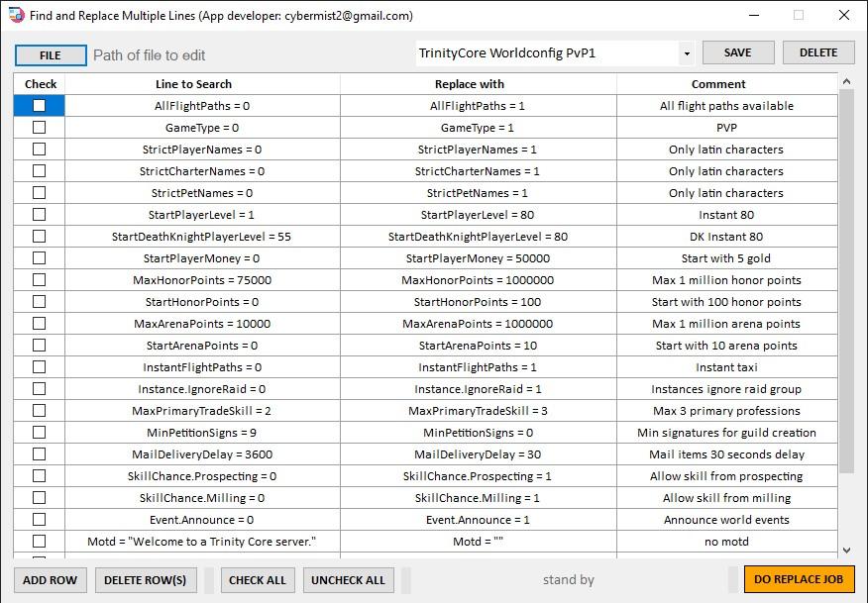
Task: Check the InstantFlightPaths row
Action: click(38, 367)
